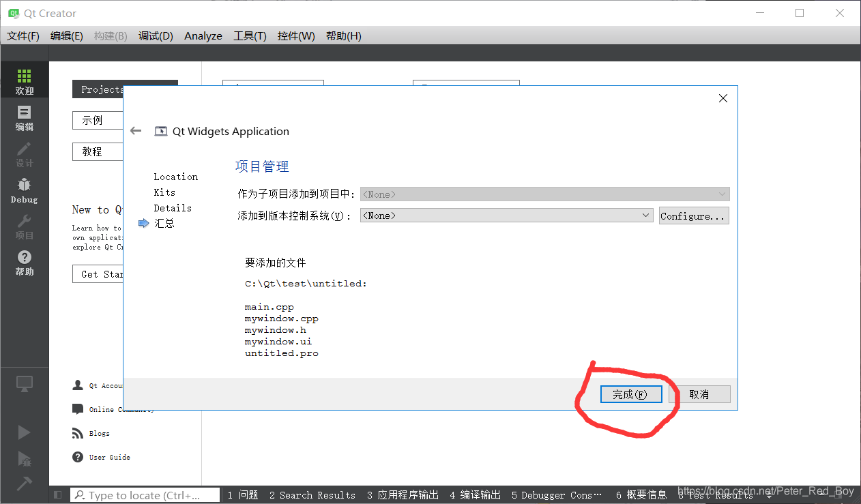
Task: Click untitled.pro in files list
Action: [282, 353]
